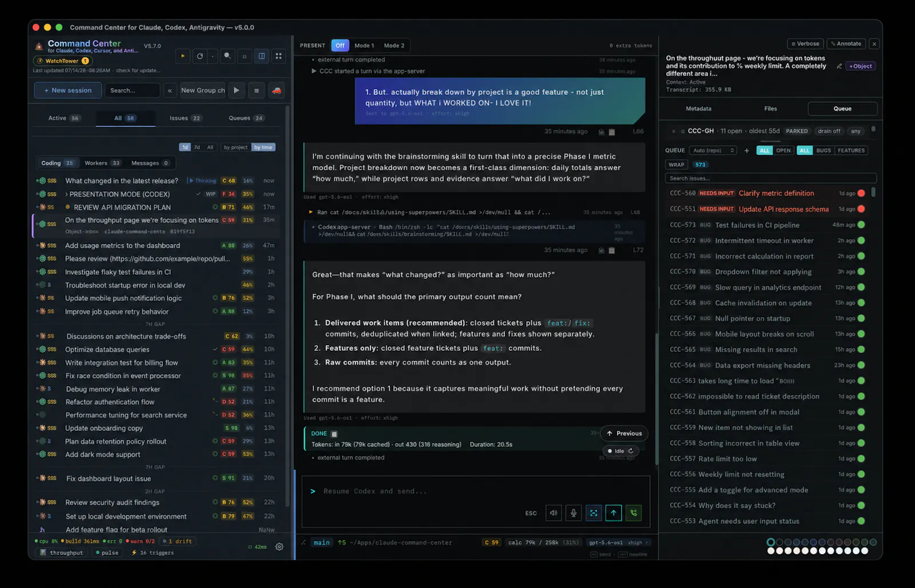This screenshot has width=915, height=588.
Task: Click the queue panel scrollbar handle
Action: (x=873, y=192)
